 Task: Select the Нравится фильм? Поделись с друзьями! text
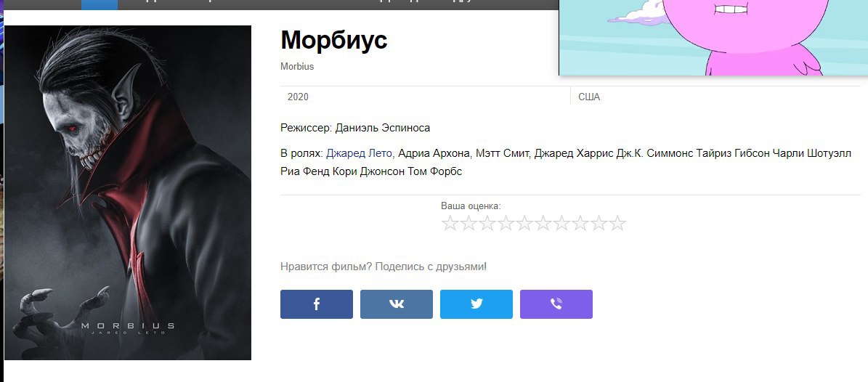pos(384,267)
